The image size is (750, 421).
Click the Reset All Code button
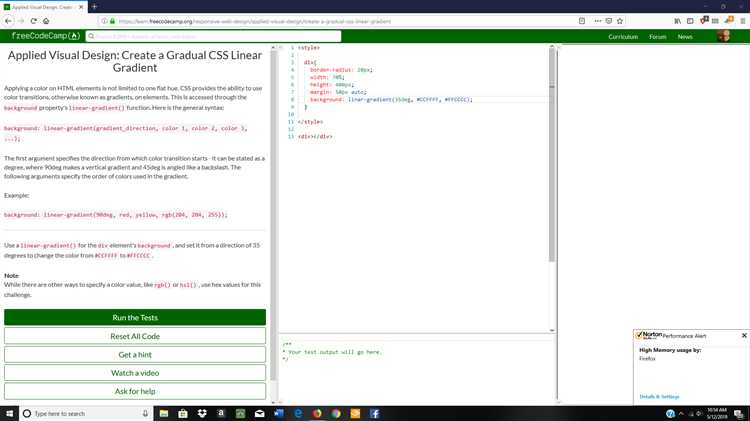(135, 336)
